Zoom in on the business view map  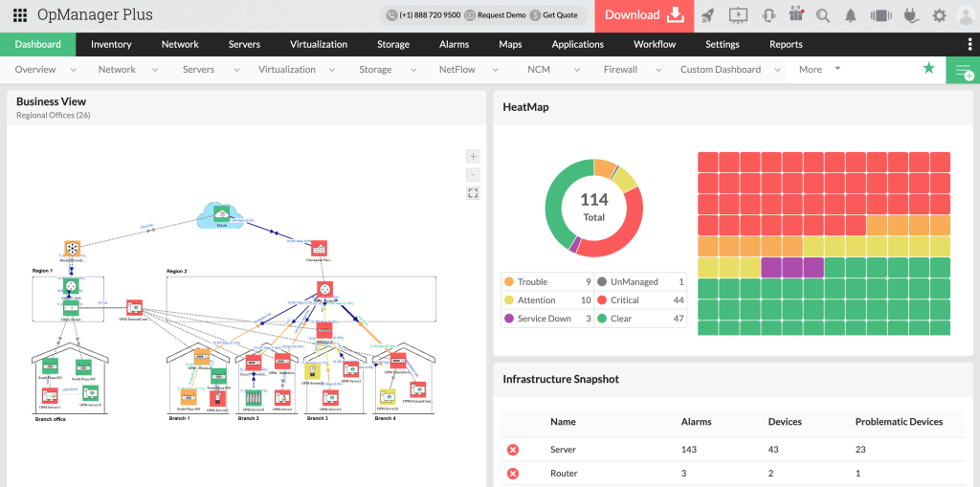coord(474,156)
